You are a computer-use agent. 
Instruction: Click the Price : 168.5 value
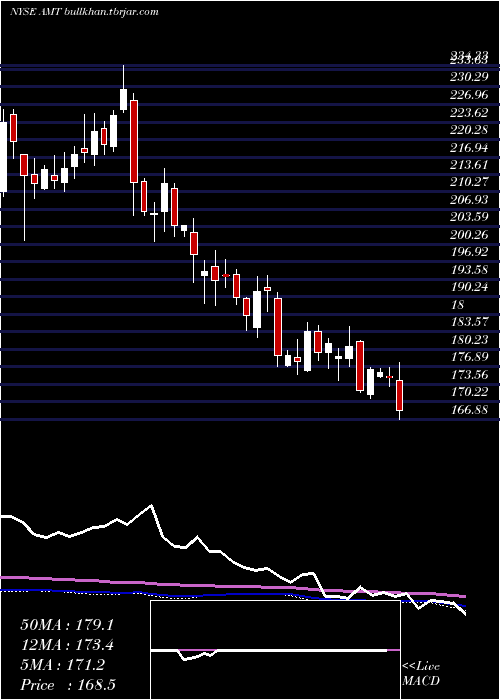68,685
